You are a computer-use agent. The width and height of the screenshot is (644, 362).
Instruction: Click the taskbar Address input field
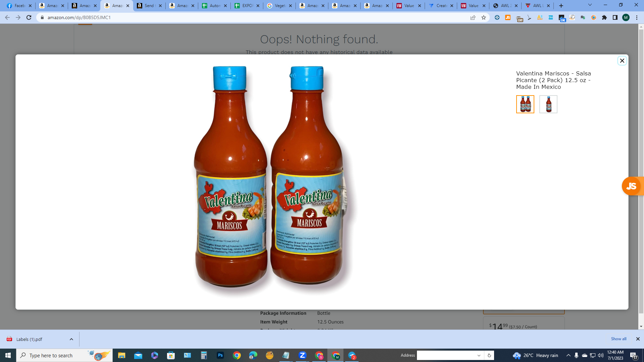(x=446, y=355)
